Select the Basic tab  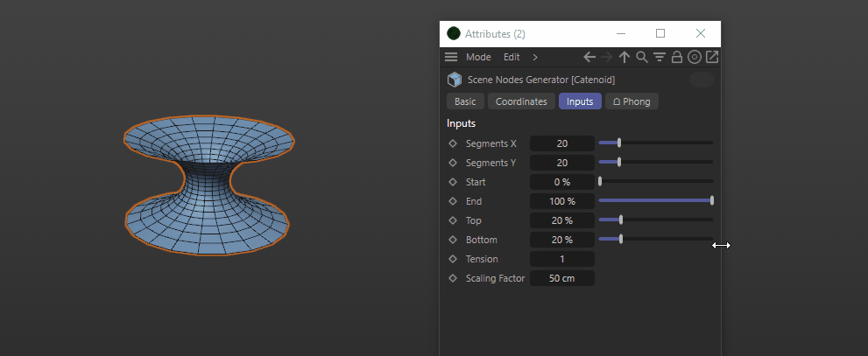pos(465,101)
